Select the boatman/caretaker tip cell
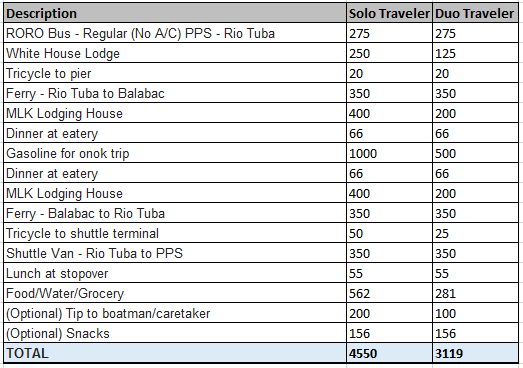 pos(175,313)
